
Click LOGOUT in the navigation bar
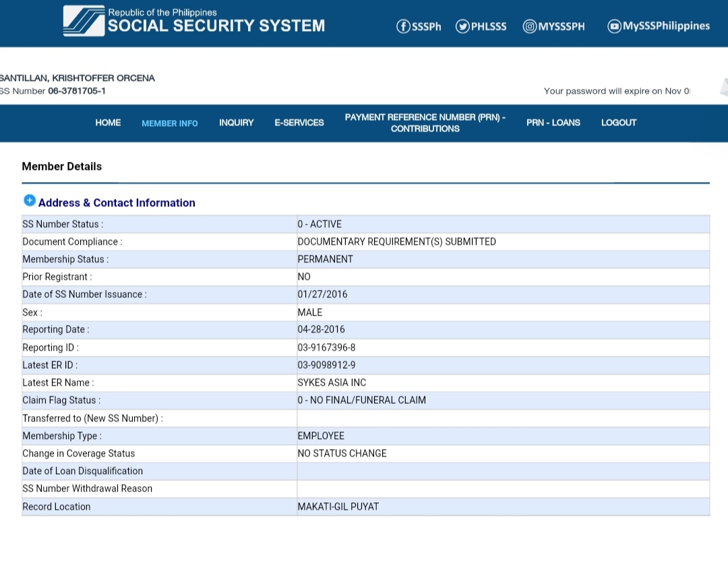coord(618,123)
